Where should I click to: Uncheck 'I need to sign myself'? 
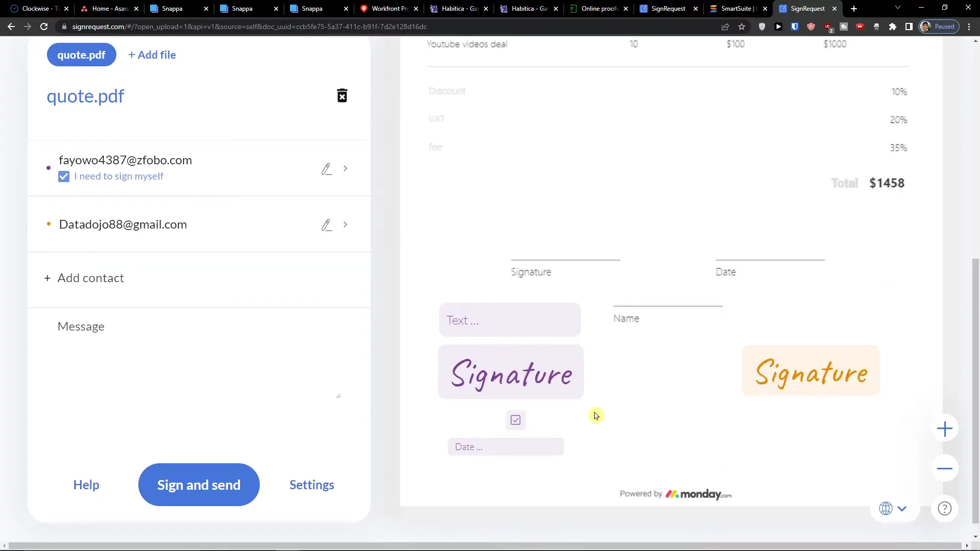point(64,177)
